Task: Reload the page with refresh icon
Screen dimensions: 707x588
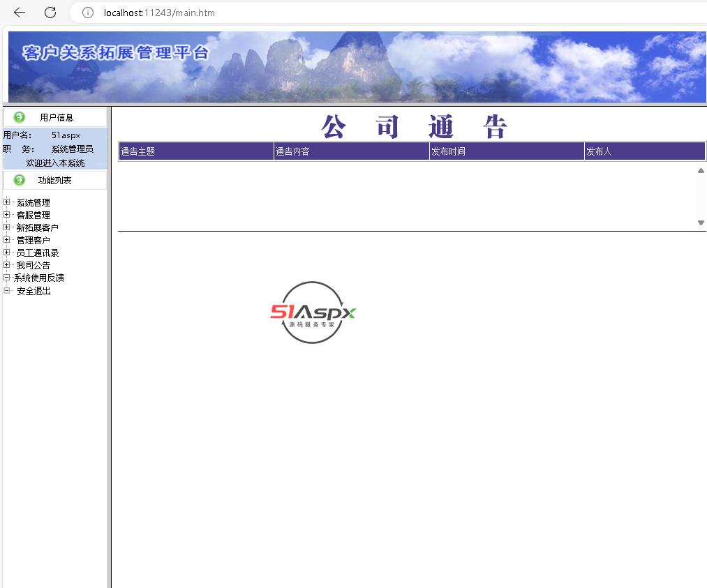Action: point(50,13)
